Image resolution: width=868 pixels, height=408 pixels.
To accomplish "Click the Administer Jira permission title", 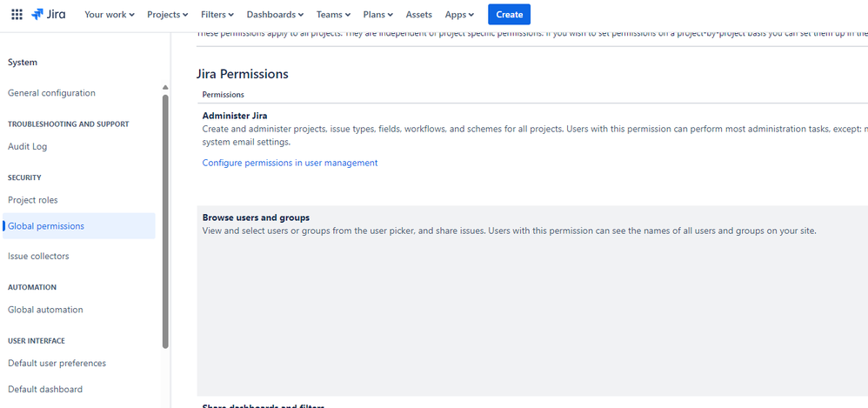I will click(235, 117).
